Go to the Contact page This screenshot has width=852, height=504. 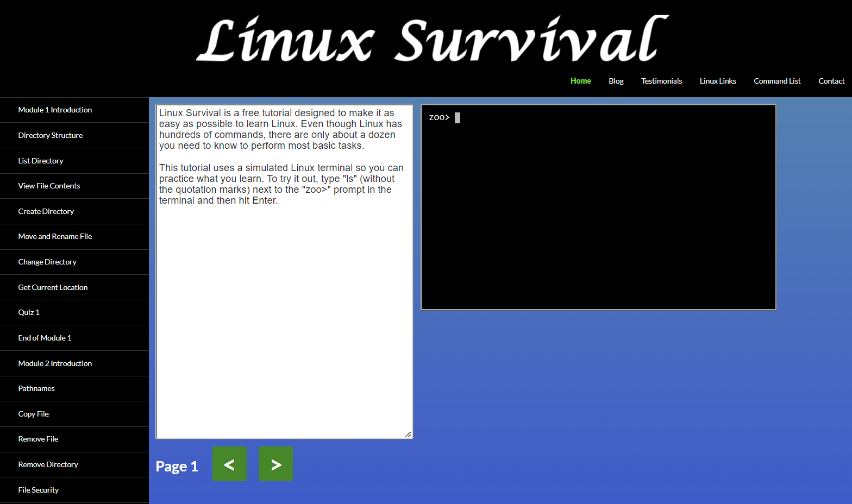pos(831,81)
